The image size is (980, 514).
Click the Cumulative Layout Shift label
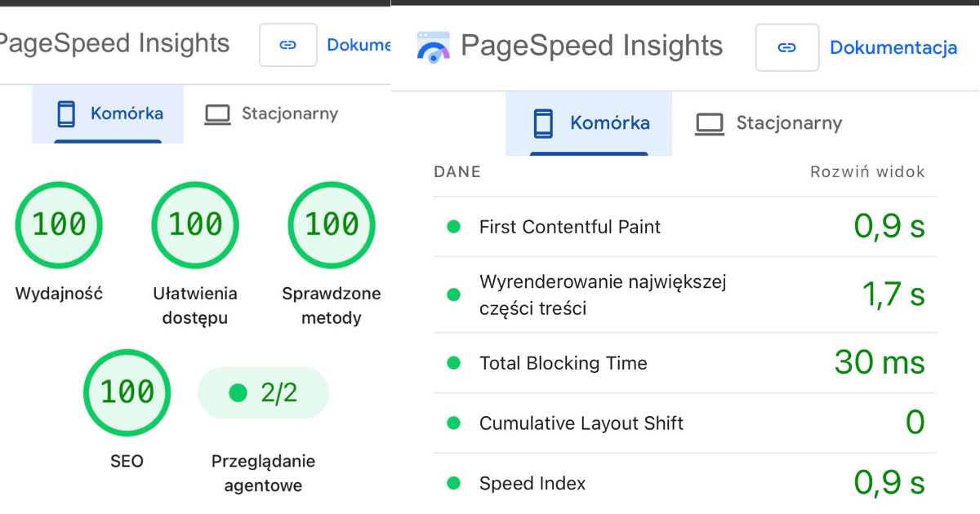click(x=581, y=423)
